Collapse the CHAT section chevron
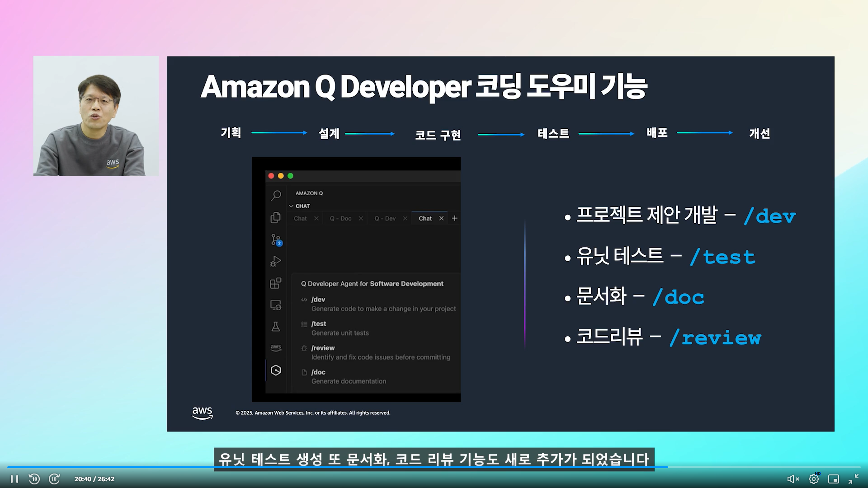Viewport: 868px width, 488px height. pos(291,206)
